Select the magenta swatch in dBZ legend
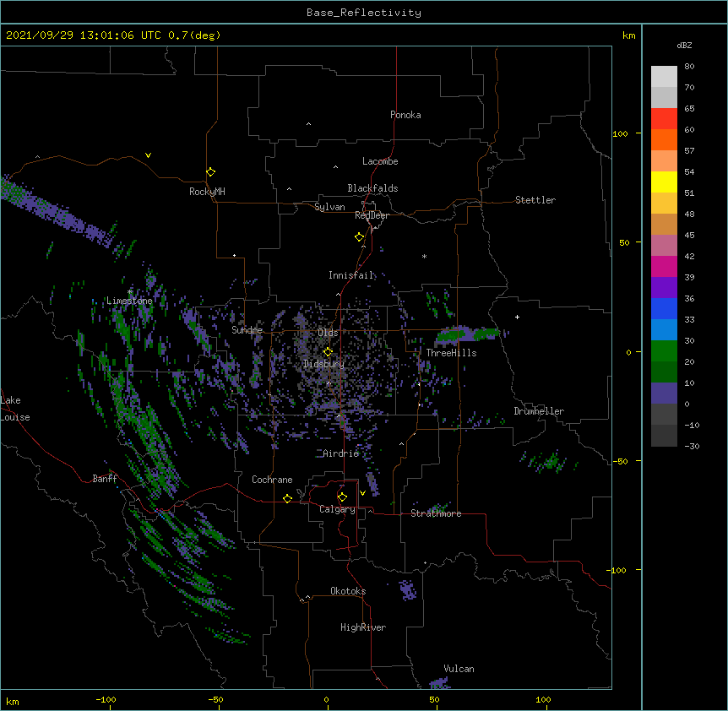Viewport: 728px width, 711px height. pyautogui.click(x=664, y=266)
